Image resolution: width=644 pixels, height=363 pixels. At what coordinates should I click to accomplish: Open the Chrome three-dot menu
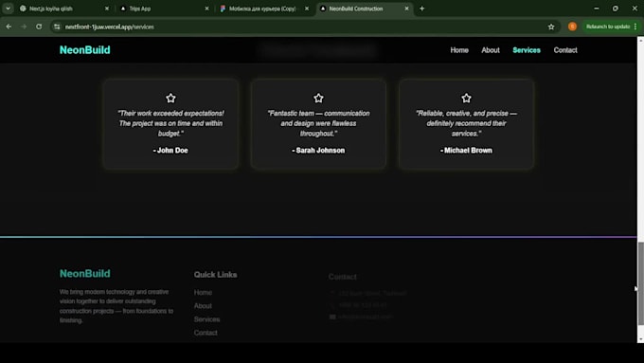(635, 27)
